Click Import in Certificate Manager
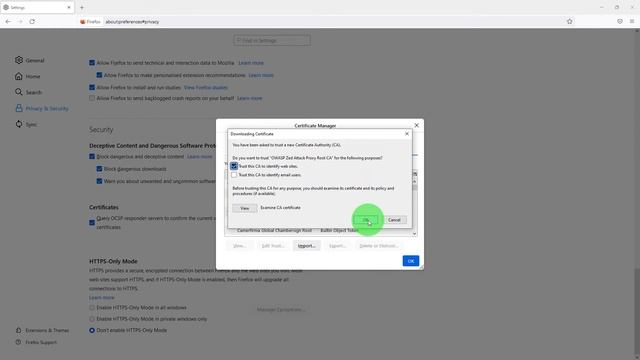The image size is (640, 360). pos(307,246)
